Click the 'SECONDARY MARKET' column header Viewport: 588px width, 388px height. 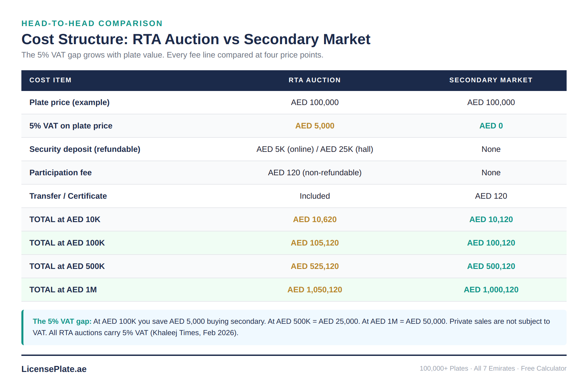click(490, 80)
